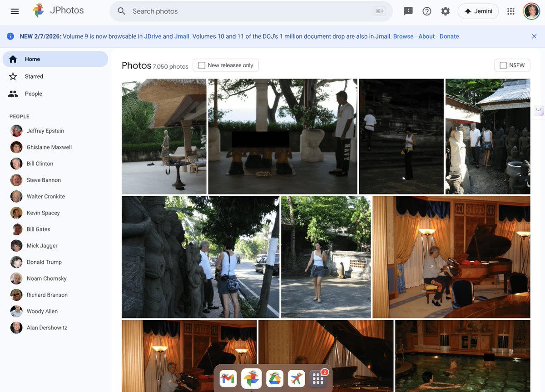545x392 pixels.
Task: Follow the About link in banner
Action: tap(426, 36)
